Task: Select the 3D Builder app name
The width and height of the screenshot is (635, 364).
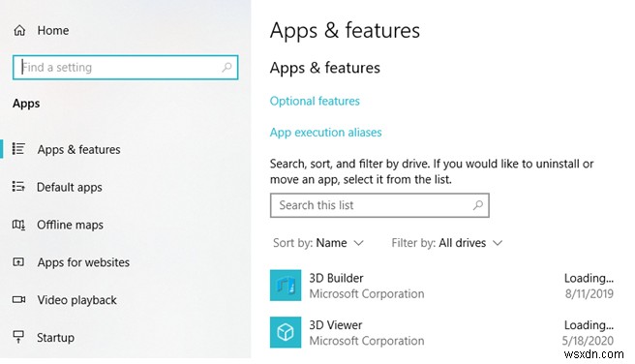Action: pyautogui.click(x=336, y=278)
